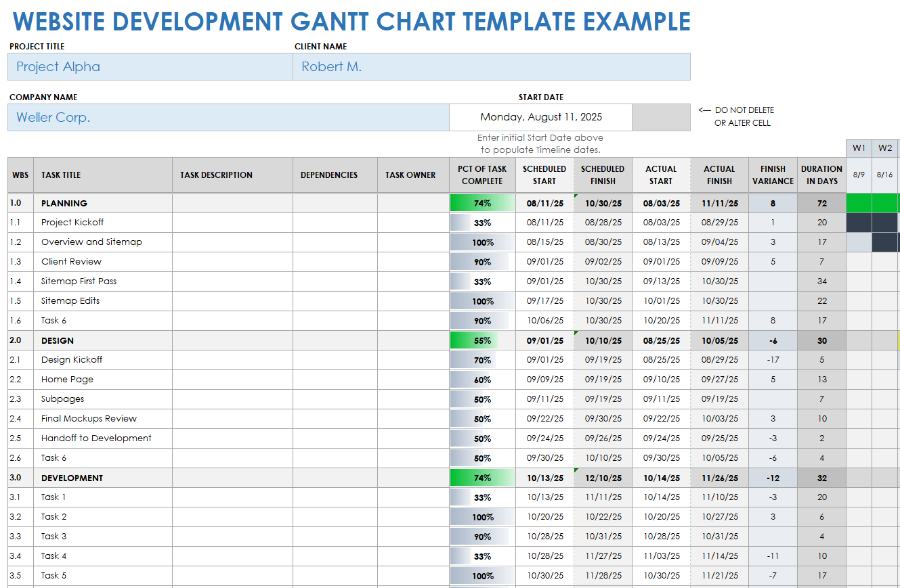Click the Company Name field showing Weller Corp.
Screen dimensions: 900x588
pos(228,118)
